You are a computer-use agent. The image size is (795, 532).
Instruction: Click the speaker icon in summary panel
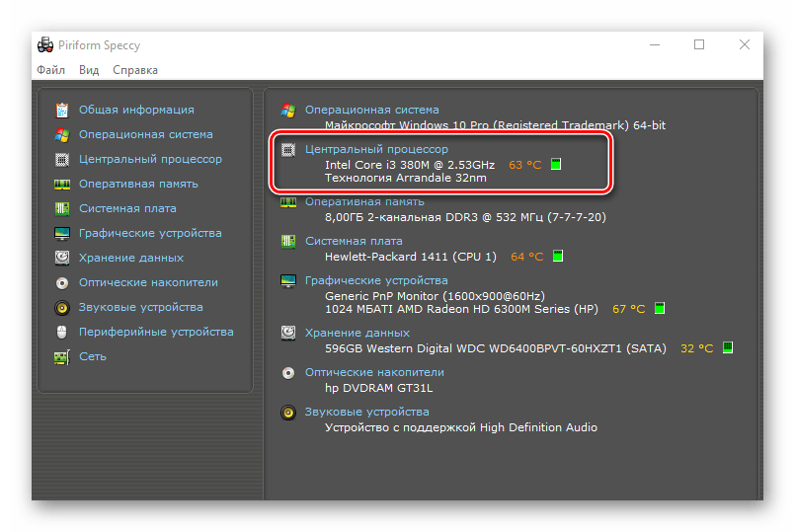click(288, 413)
